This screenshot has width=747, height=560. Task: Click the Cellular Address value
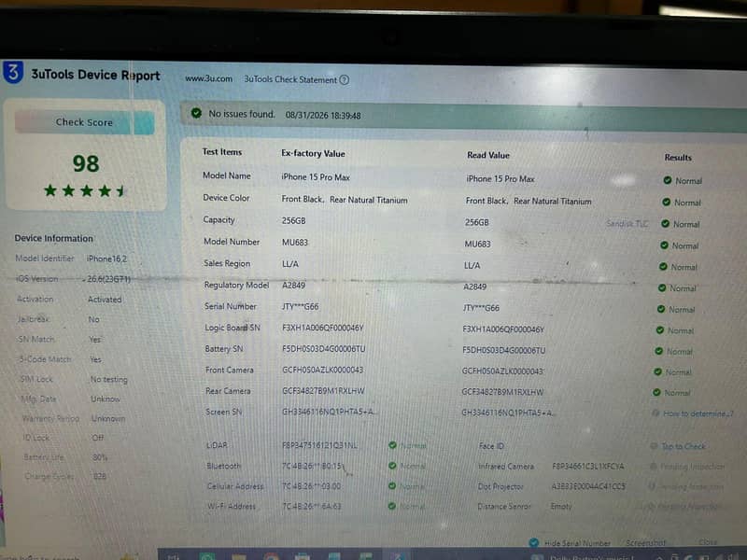(x=312, y=486)
